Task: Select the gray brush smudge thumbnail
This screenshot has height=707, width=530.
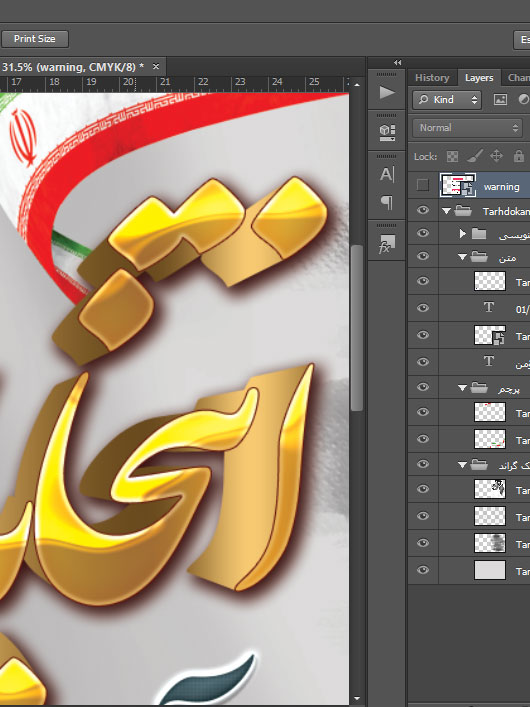Action: tap(490, 543)
